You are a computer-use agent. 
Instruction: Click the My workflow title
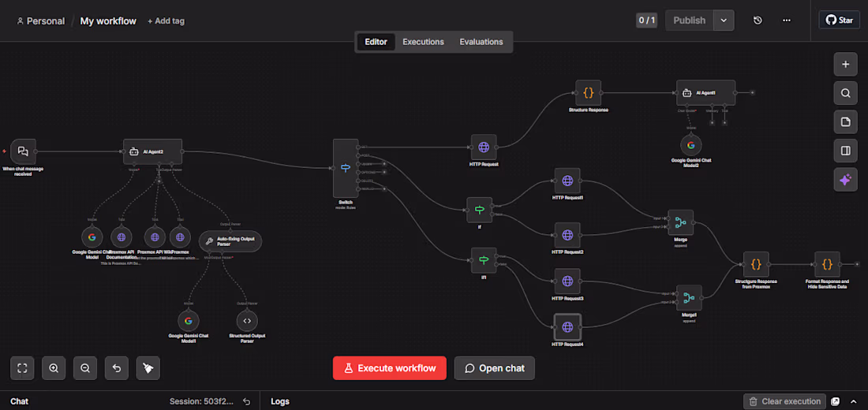[108, 21]
